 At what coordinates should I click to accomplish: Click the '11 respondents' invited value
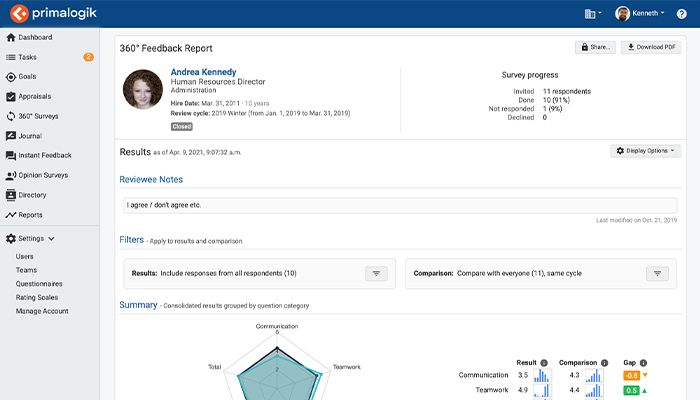[567, 92]
